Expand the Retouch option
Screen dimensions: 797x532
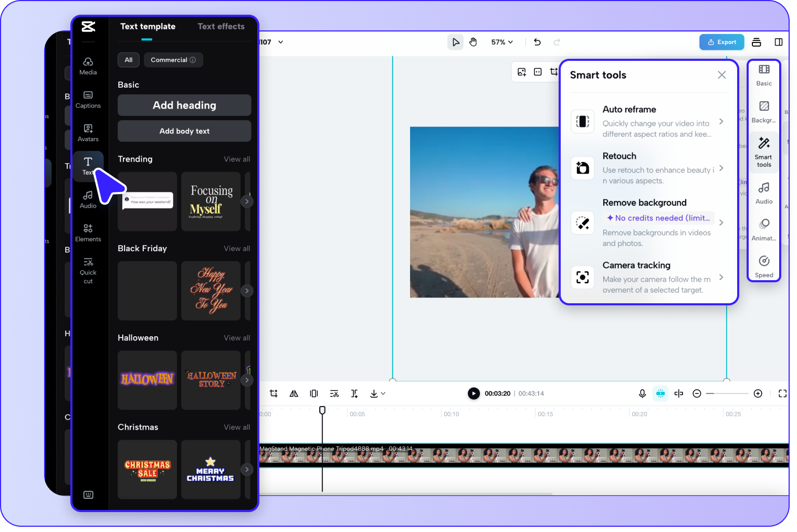(721, 168)
